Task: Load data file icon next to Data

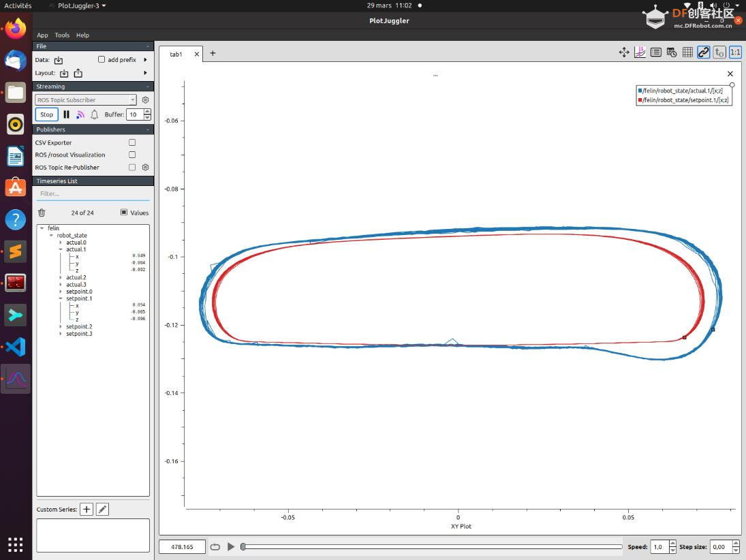Action: [x=59, y=60]
